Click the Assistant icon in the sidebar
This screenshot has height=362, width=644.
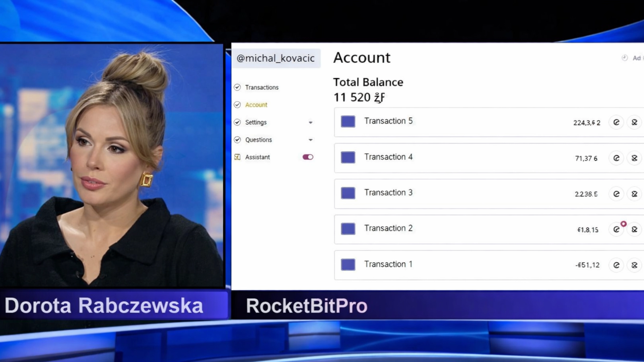click(x=237, y=157)
